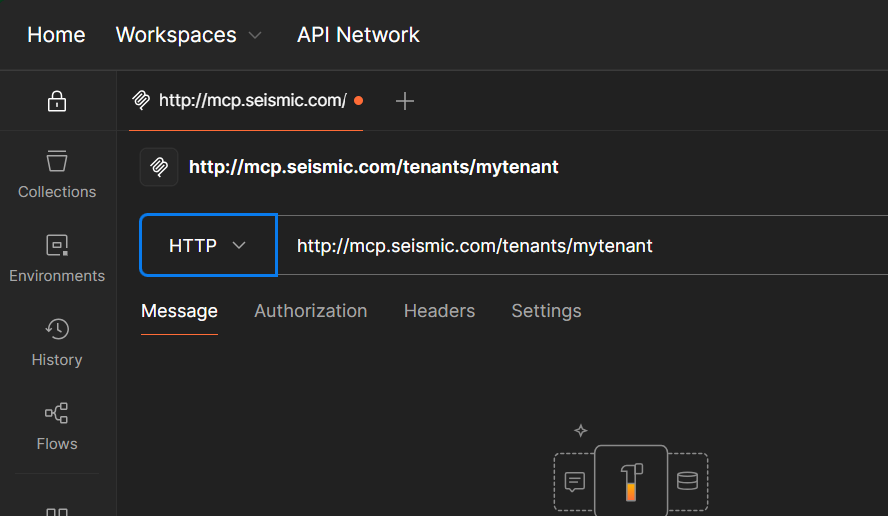The image size is (888, 516).
Task: Click the server URL input field
Action: coord(582,245)
